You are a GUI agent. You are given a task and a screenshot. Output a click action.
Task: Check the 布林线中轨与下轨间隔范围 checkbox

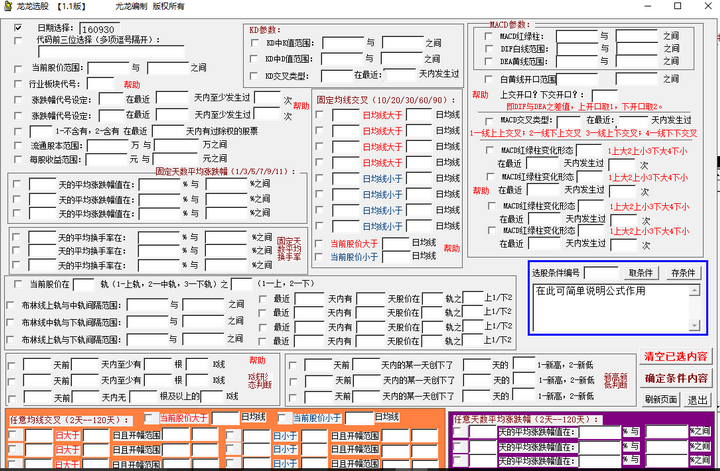pos(10,323)
